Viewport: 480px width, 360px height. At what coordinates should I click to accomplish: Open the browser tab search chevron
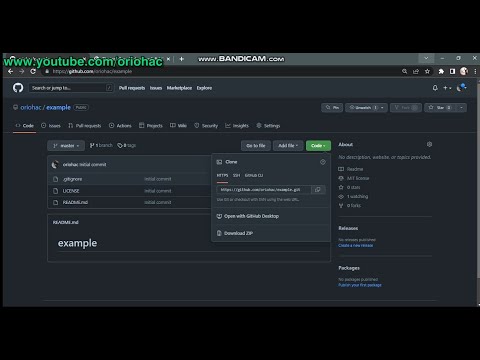pos(426,58)
